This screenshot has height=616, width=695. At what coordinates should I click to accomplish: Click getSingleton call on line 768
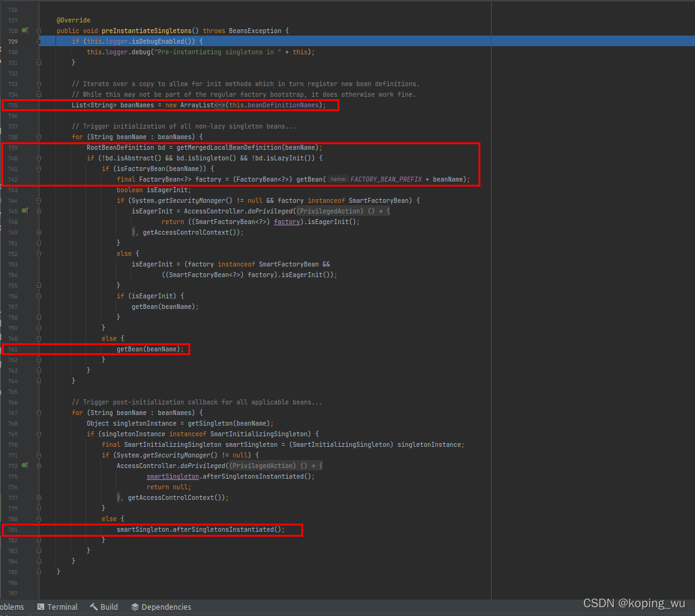tap(210, 423)
